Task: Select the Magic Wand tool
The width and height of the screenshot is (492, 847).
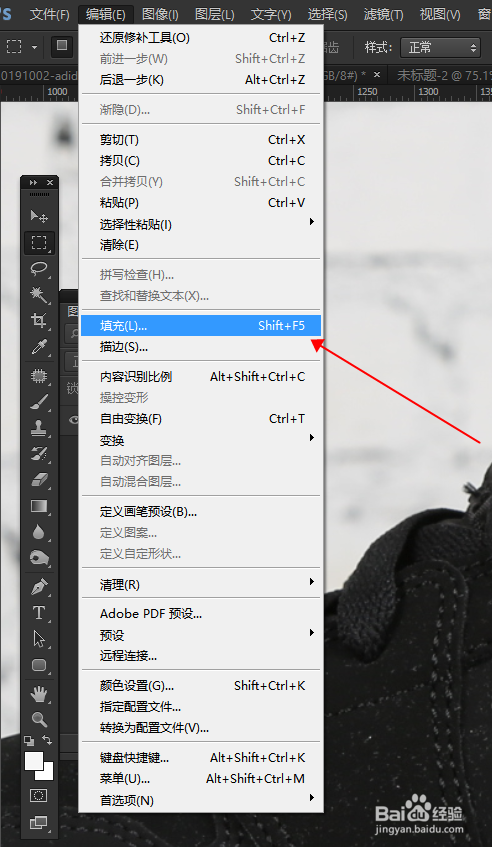Action: pyautogui.click(x=39, y=295)
